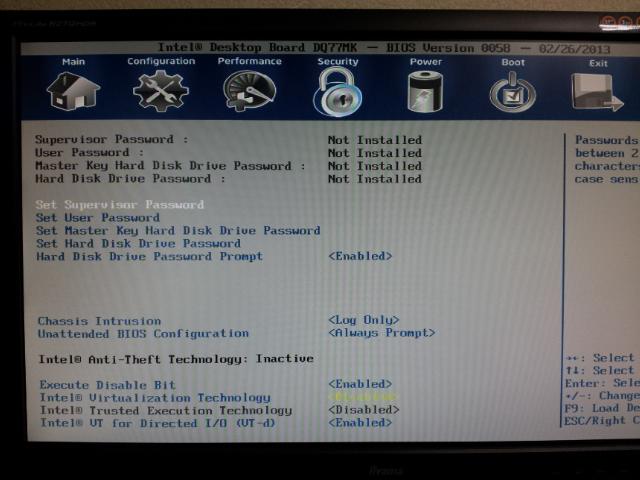Switch to the Power tab label
This screenshot has height=480, width=640.
[x=426, y=62]
